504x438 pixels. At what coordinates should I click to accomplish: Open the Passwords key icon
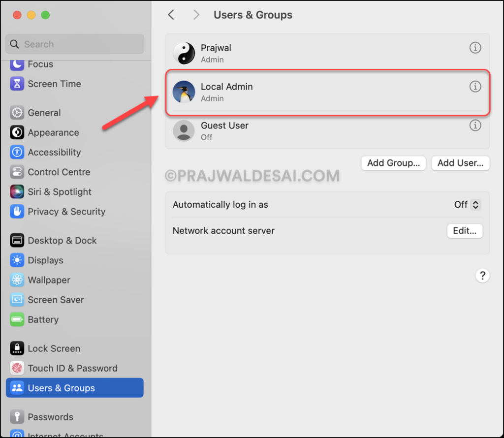(x=17, y=417)
